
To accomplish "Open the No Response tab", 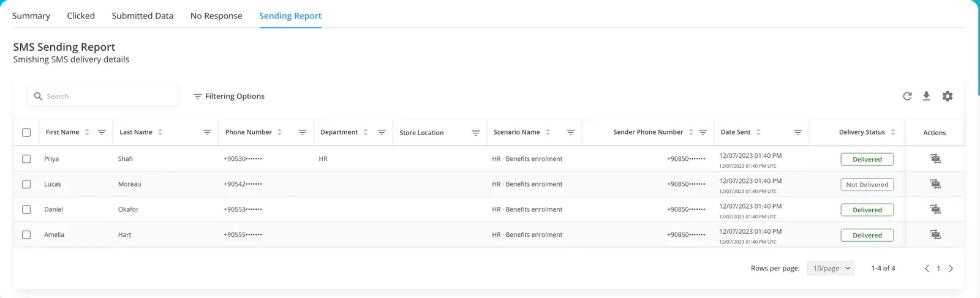I will (x=216, y=16).
